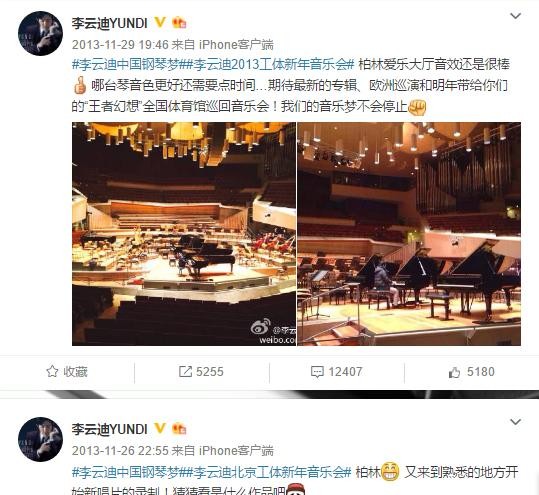
Task: Click the verified V badge on first post
Action: coord(160,23)
